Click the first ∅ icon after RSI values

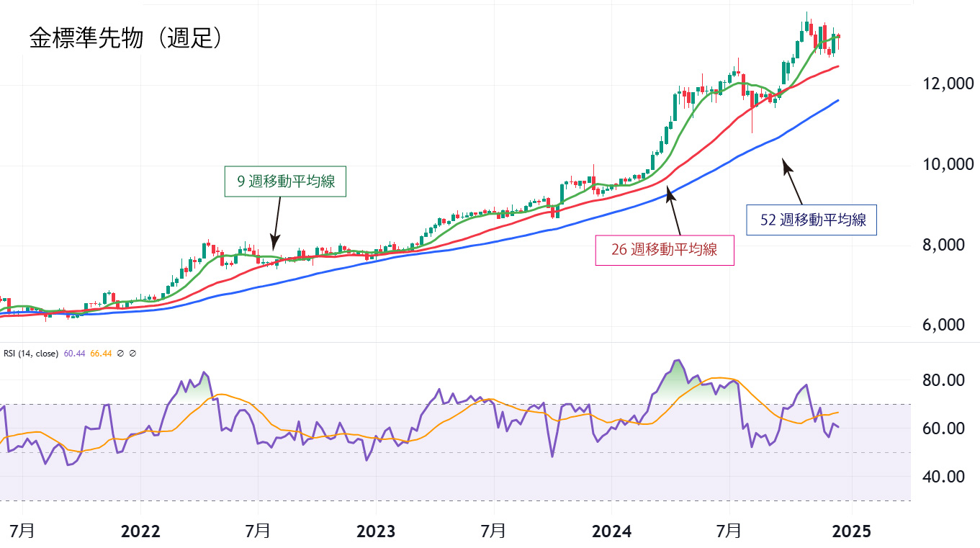(121, 354)
